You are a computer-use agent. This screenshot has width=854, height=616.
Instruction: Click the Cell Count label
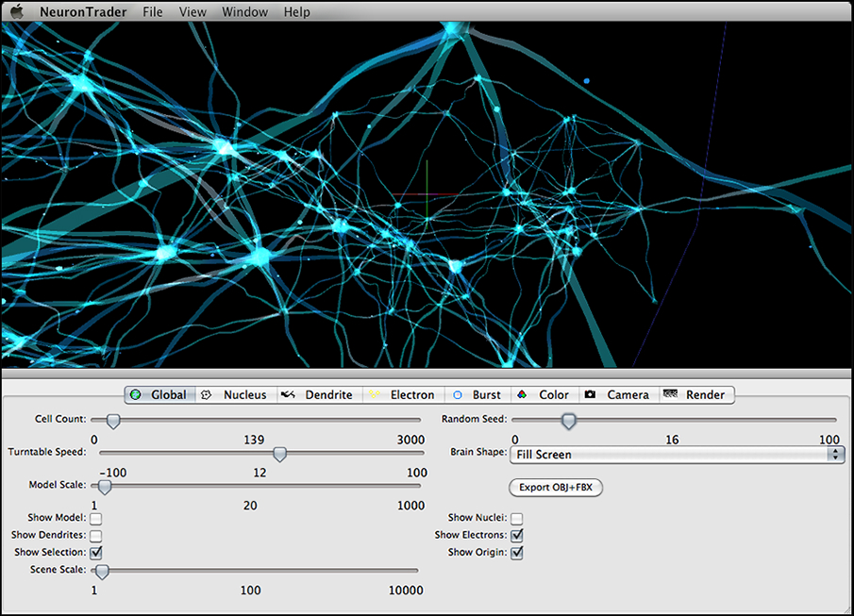click(60, 419)
